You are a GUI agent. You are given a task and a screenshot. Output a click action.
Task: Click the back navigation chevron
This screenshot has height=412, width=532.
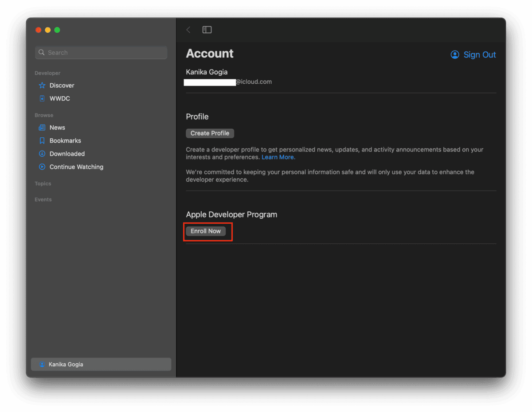[188, 30]
